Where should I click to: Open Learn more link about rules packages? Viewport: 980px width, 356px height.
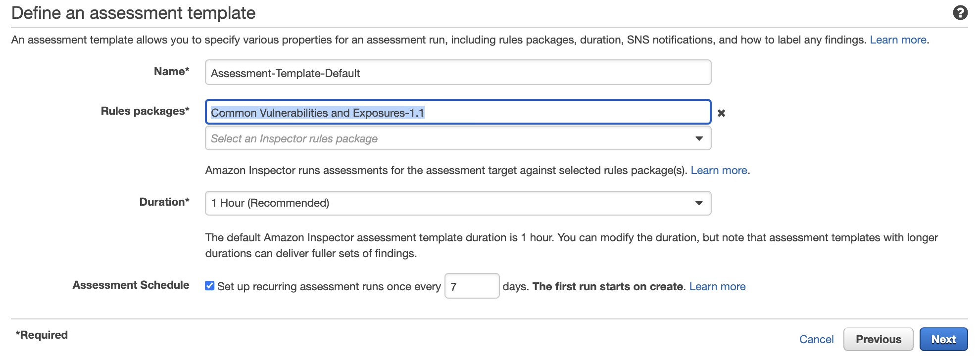[x=719, y=171]
